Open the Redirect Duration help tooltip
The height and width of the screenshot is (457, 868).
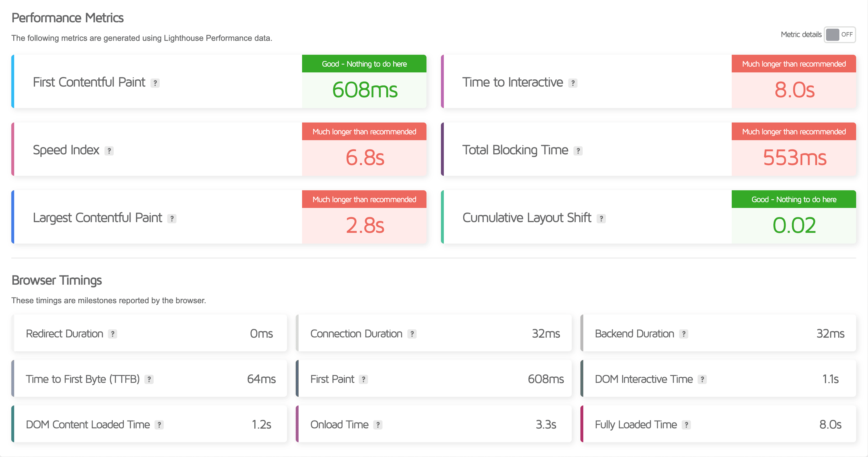click(x=113, y=334)
